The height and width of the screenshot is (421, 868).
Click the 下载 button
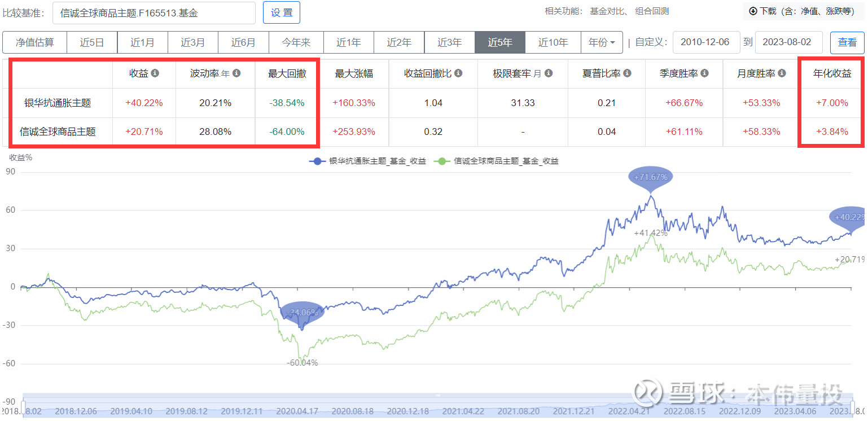point(804,11)
